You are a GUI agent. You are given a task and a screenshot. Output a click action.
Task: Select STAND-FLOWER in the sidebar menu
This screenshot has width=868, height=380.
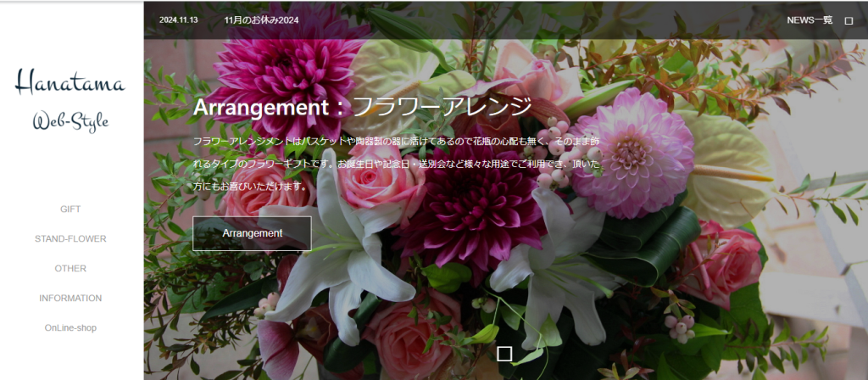71,238
